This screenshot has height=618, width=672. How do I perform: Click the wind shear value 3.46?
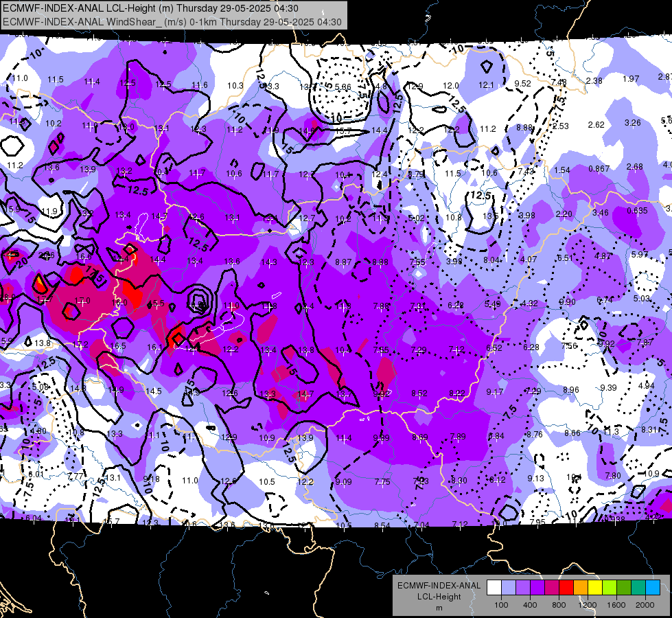[x=601, y=212]
